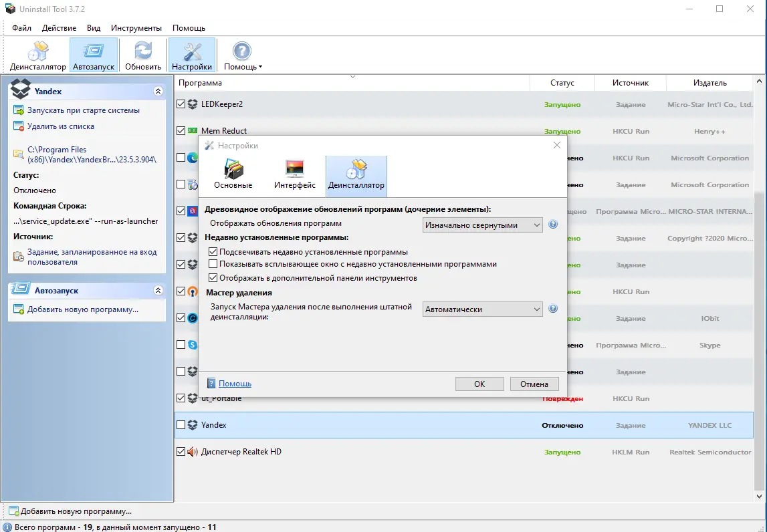Select the Основные settings tab
Screen dimensions: 767x532
(x=233, y=175)
